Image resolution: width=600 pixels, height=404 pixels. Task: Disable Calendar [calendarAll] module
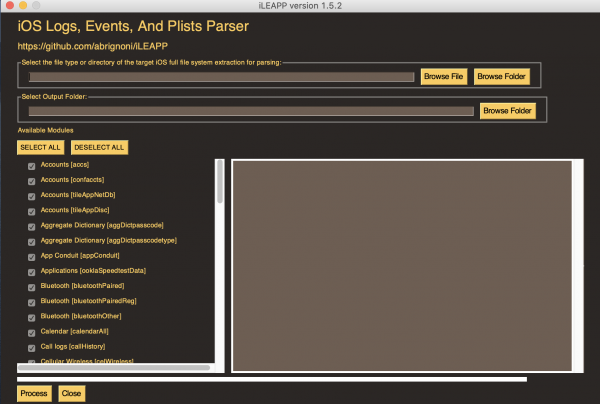click(x=31, y=333)
